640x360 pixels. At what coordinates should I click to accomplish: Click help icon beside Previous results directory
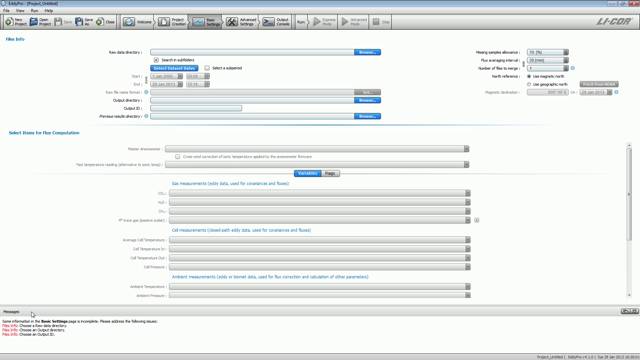coord(146,116)
